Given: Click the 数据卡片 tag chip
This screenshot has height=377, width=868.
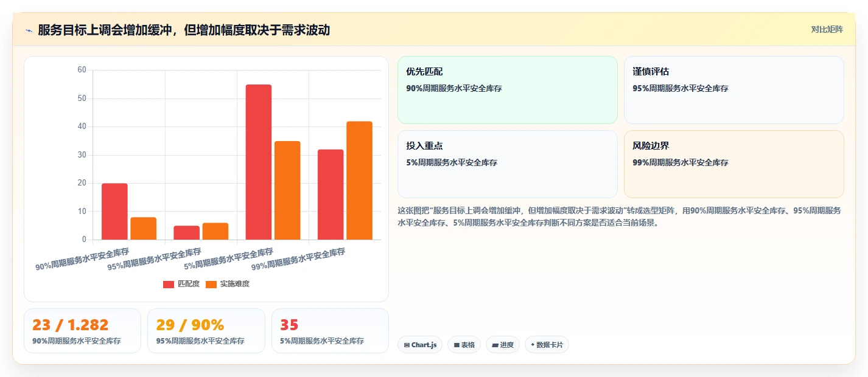Looking at the screenshot, I should (x=547, y=345).
